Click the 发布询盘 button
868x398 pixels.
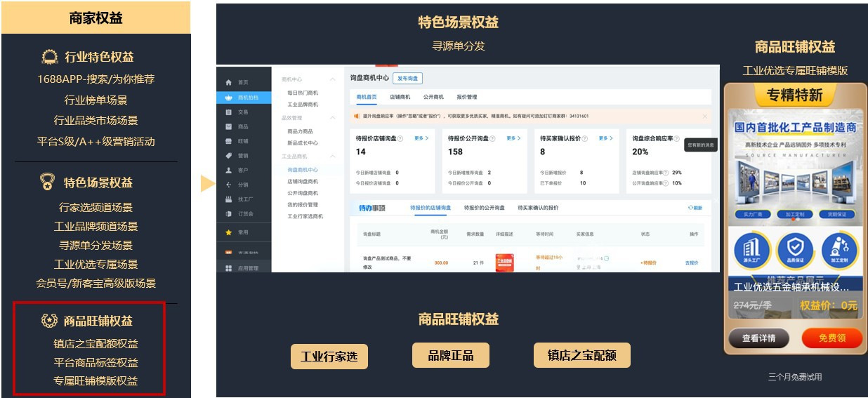(407, 79)
